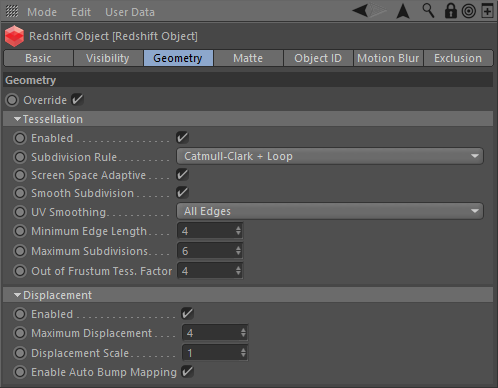Viewport: 498px width, 388px height.
Task: Disable Enable Auto Bump Mapping checkbox
Action: coord(187,371)
